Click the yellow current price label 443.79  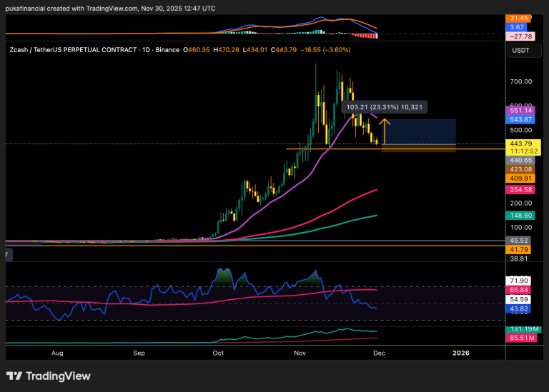(x=520, y=144)
